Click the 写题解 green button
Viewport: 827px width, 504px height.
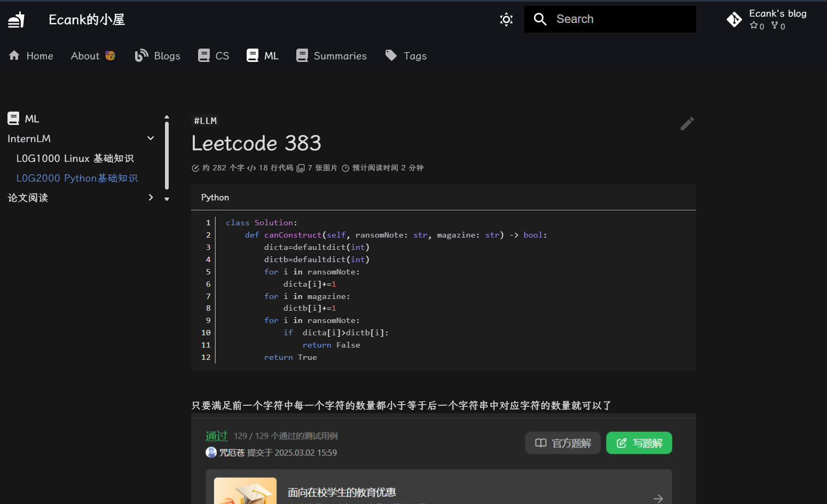[639, 443]
